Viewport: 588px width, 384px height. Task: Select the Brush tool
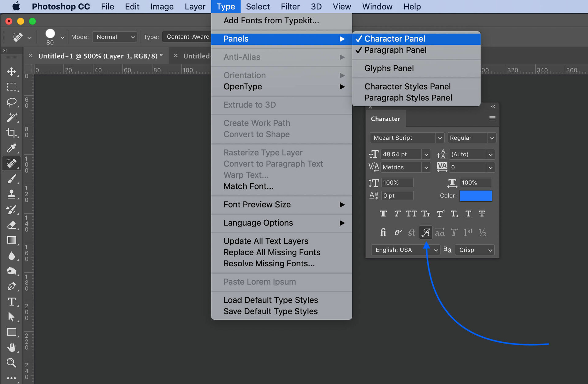click(x=12, y=179)
